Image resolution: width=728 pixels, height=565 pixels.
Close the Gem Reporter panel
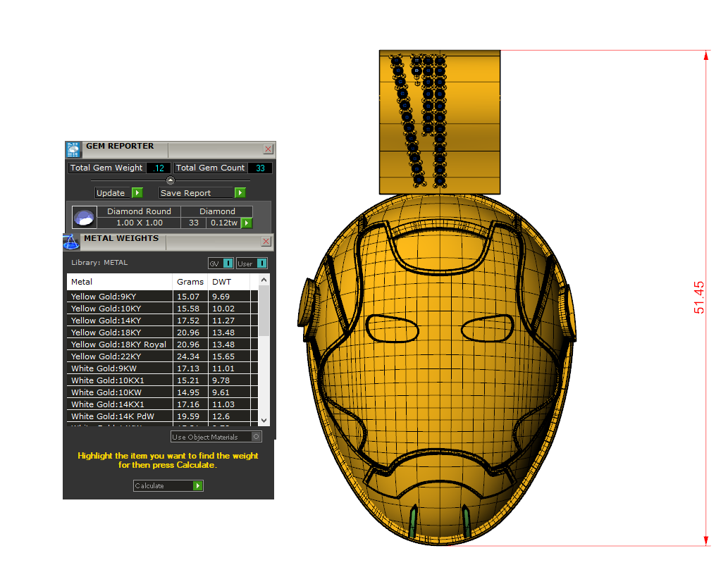pyautogui.click(x=268, y=149)
